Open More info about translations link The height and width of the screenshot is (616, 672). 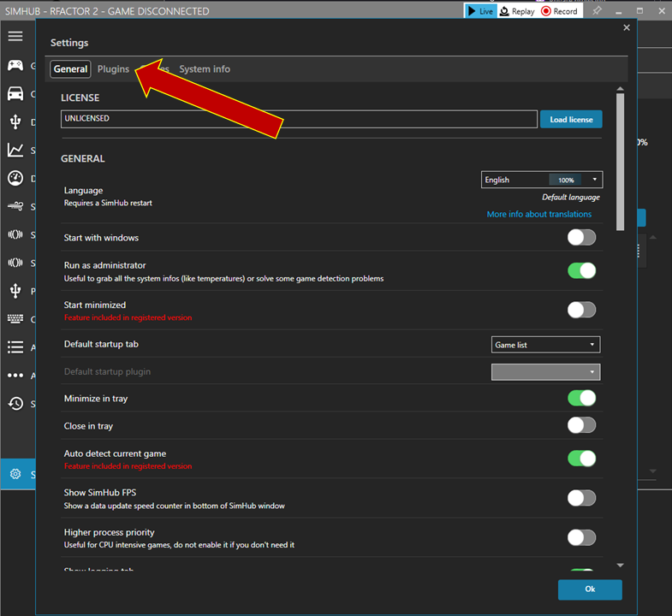tap(538, 214)
